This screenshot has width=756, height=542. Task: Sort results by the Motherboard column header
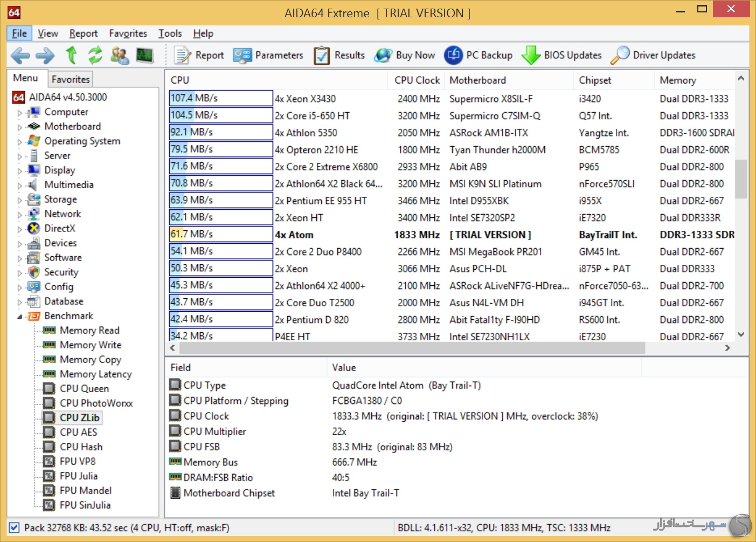(509, 80)
